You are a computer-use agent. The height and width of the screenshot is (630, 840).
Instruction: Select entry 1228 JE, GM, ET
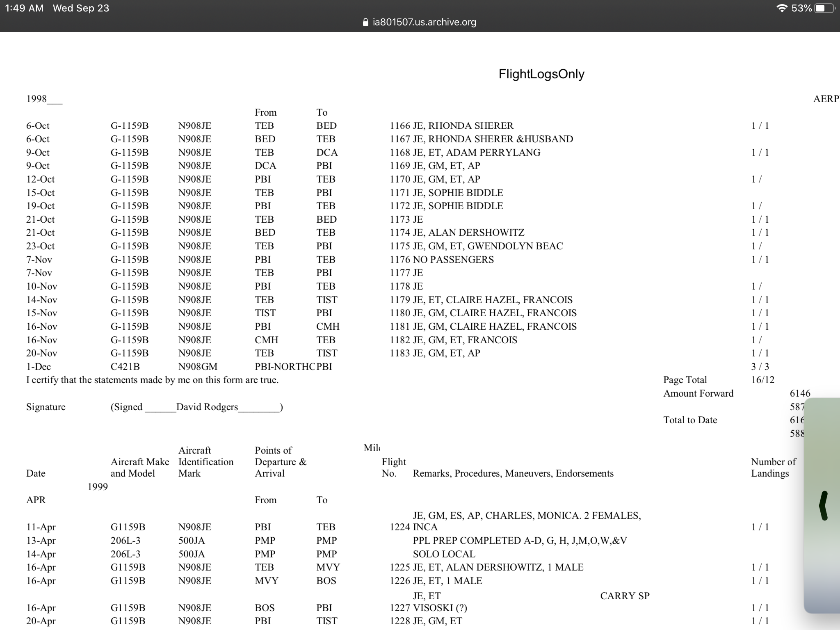coord(426,621)
